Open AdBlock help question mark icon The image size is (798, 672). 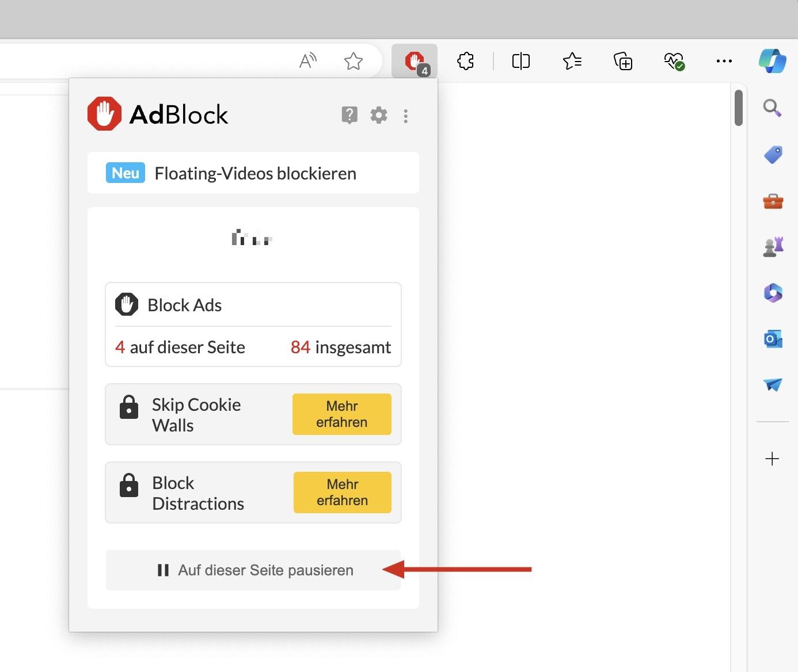[349, 115]
